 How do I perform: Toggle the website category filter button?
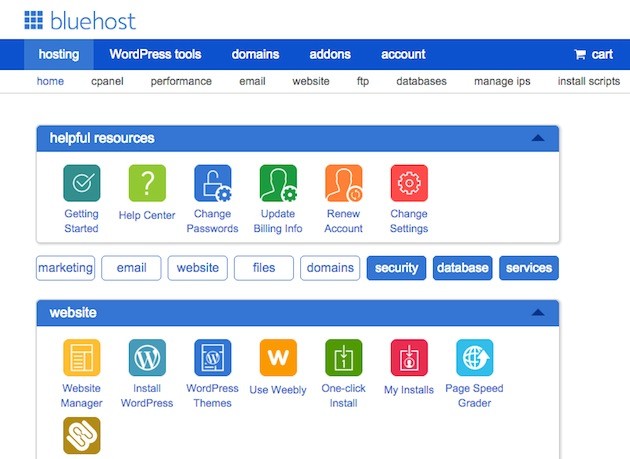(x=198, y=268)
